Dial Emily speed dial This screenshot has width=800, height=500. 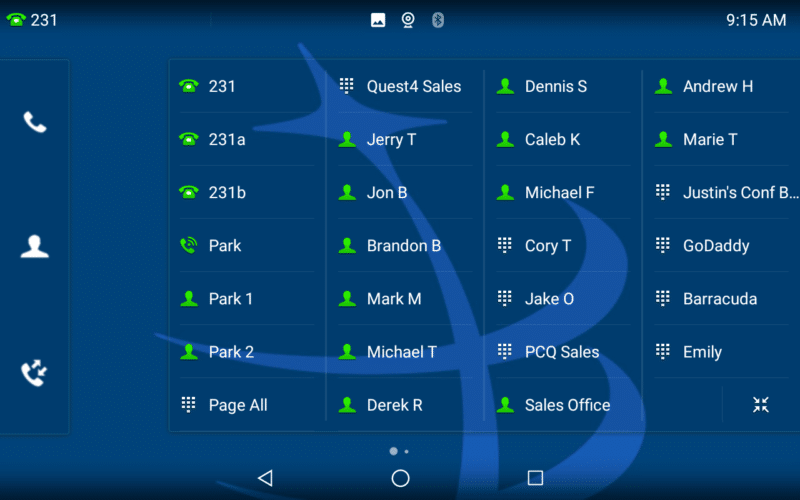pos(721,352)
